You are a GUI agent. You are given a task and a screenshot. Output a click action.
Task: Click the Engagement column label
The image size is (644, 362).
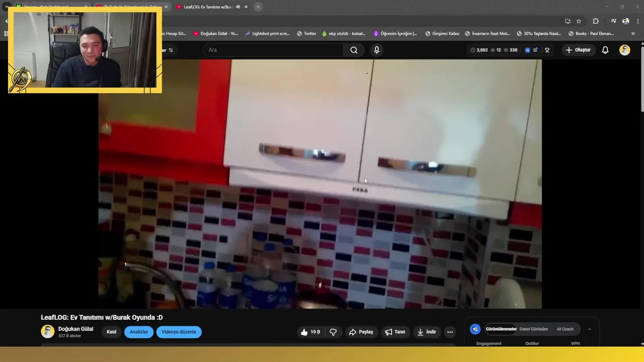point(489,343)
